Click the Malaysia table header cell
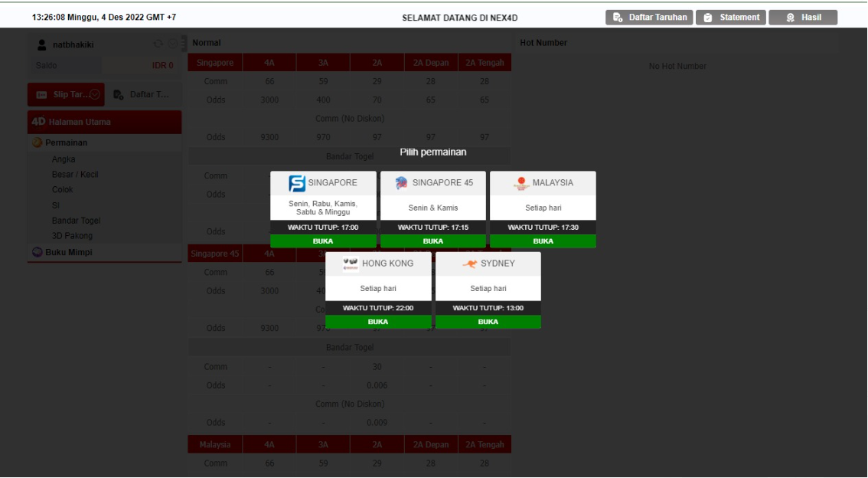The height and width of the screenshot is (478, 868). click(x=215, y=444)
